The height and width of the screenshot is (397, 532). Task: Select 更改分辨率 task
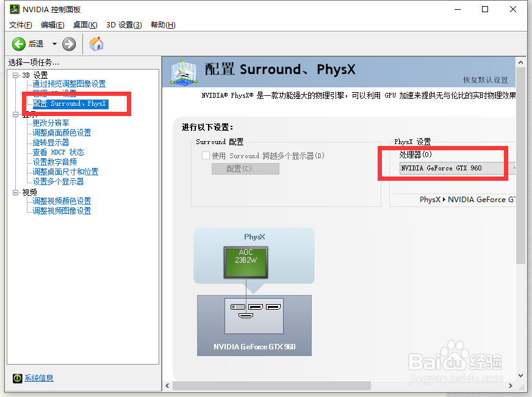[x=51, y=123]
